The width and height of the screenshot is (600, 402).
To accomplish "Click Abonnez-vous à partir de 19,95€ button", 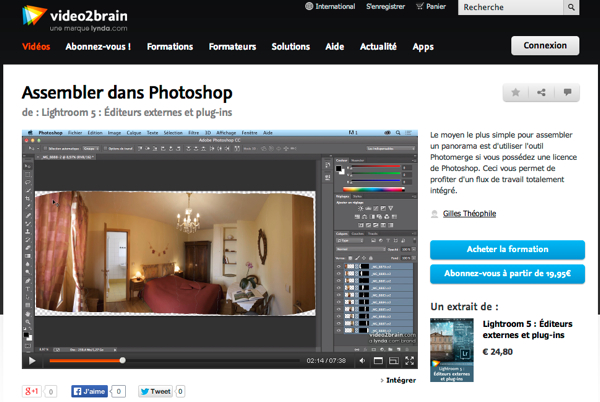I will 507,274.
